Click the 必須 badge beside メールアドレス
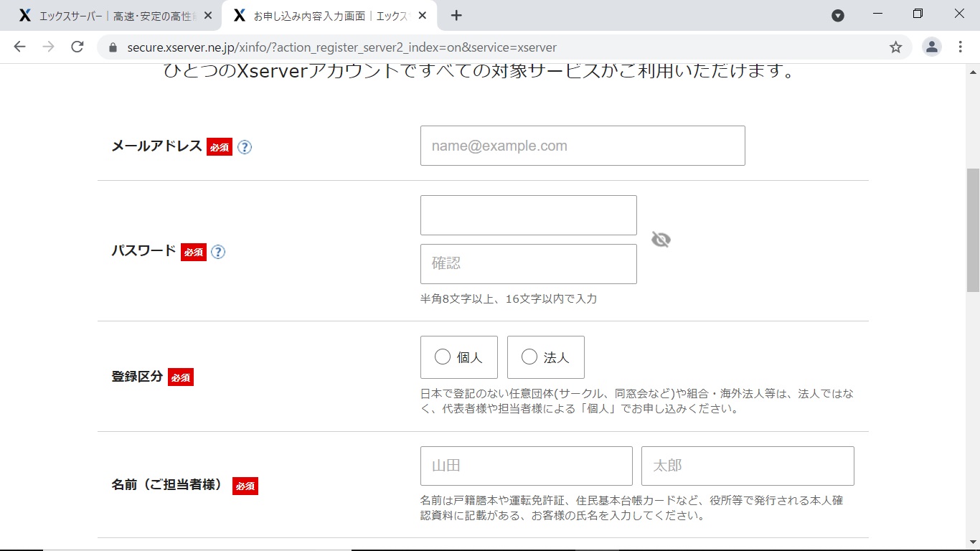 coord(220,147)
